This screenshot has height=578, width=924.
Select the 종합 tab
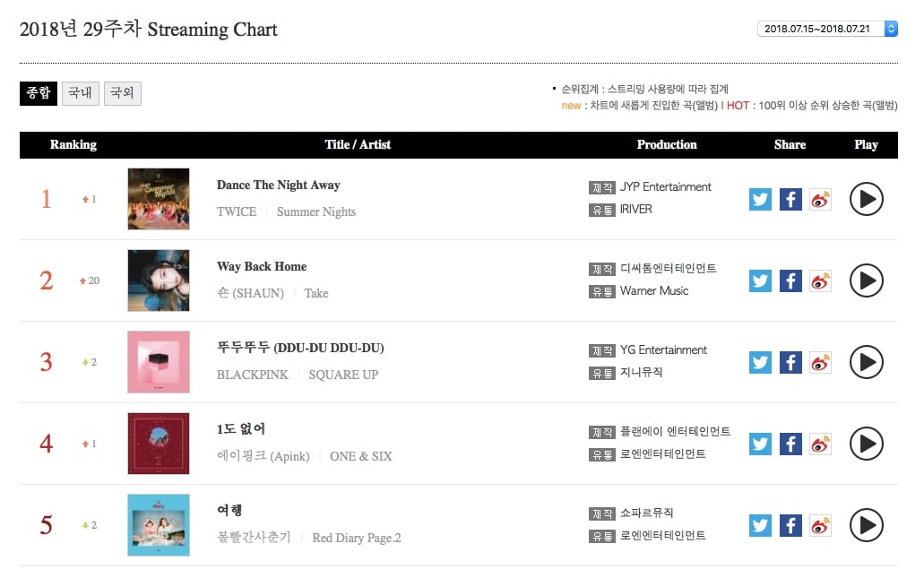tap(39, 93)
